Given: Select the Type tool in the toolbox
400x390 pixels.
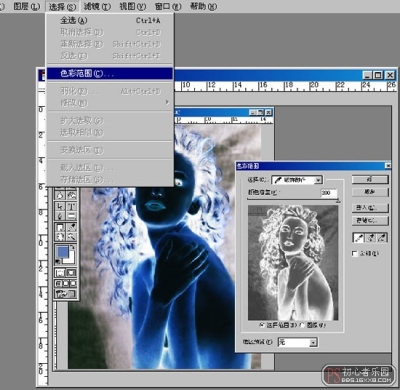Looking at the screenshot, I should coord(71,206).
